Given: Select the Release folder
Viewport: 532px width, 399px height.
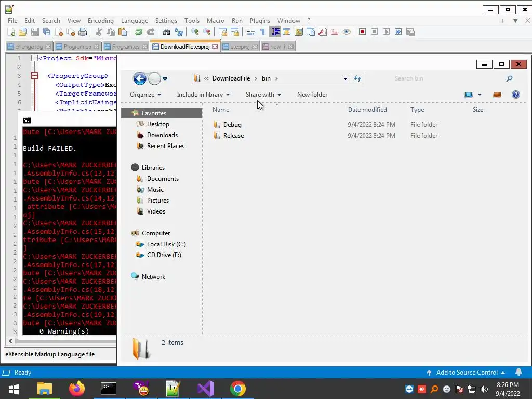Looking at the screenshot, I should click(233, 136).
